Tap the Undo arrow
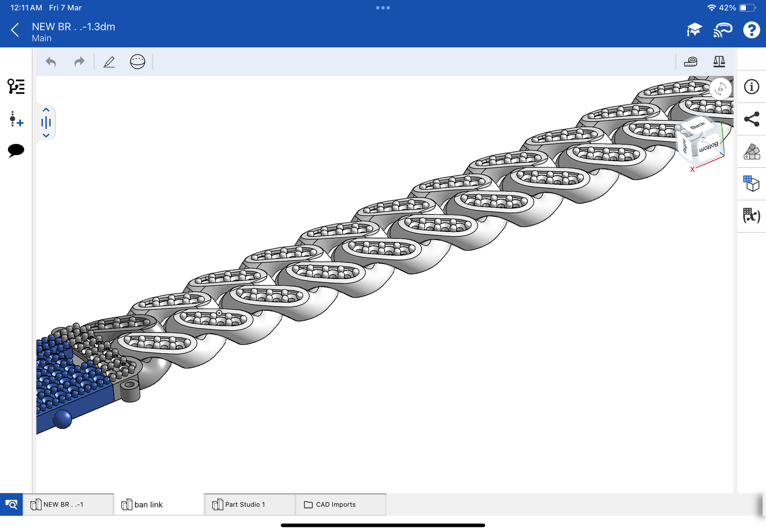The height and width of the screenshot is (532, 766). point(51,62)
